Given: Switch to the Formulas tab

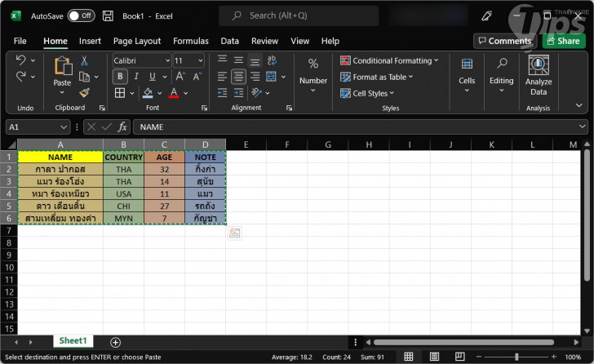Looking at the screenshot, I should click(191, 41).
